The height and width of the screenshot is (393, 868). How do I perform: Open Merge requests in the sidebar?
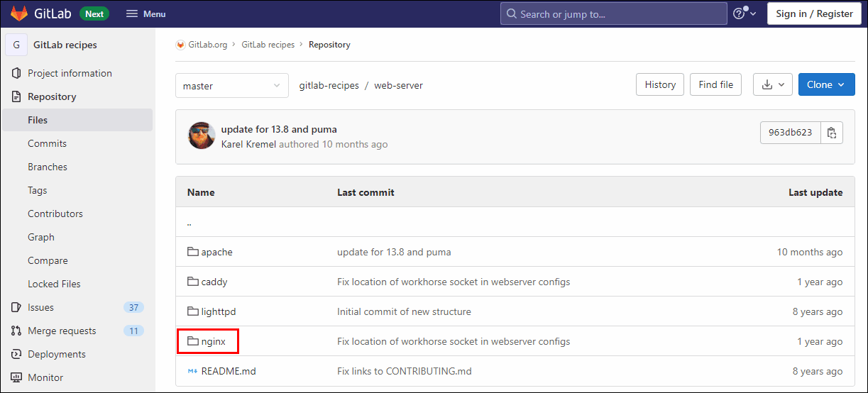coord(62,331)
